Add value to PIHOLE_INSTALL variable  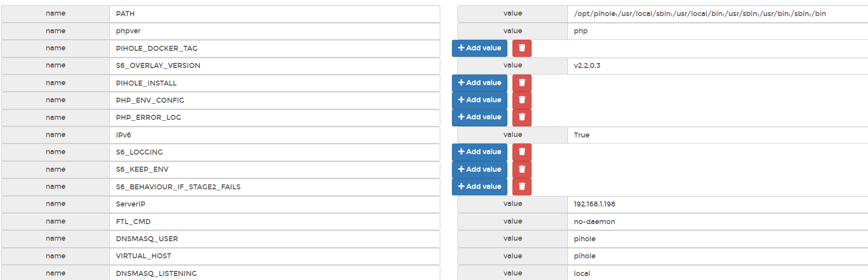(x=480, y=83)
